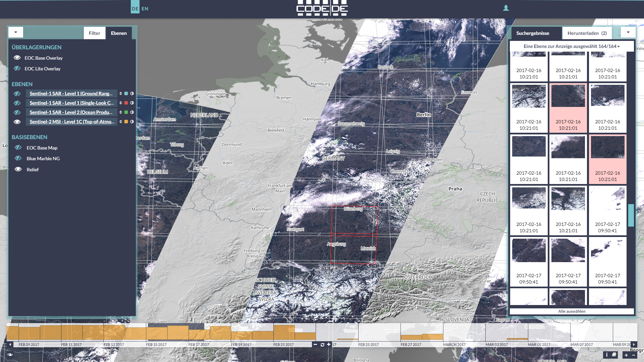The height and width of the screenshot is (362, 644).
Task: Show the EOC Lite Overlay
Action: coord(17,69)
